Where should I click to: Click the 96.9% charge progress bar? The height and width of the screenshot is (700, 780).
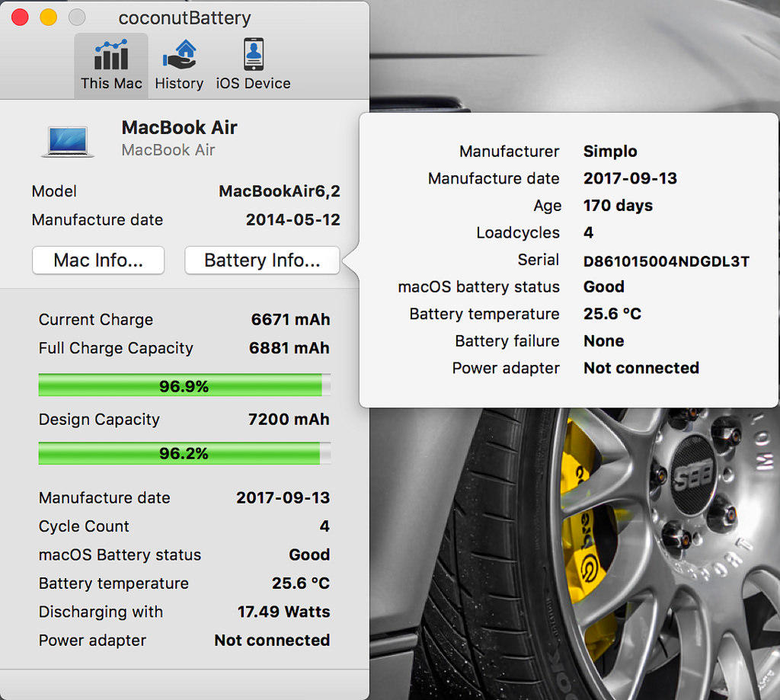(x=184, y=385)
